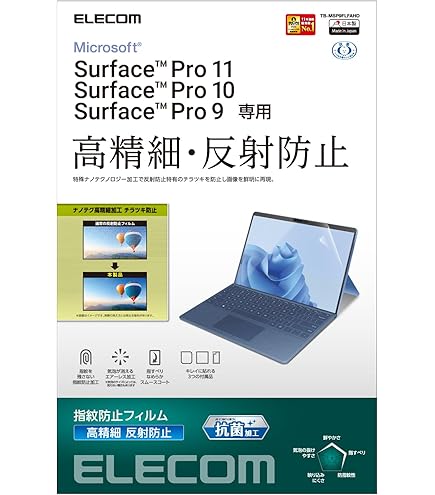
Task: Click the black down arrow between balloon images
Action: click(114, 266)
